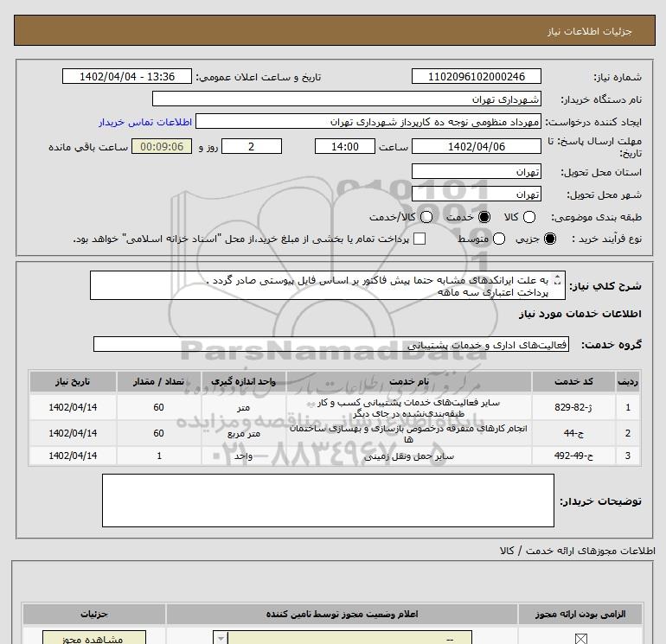Screen dimensions: 666x644
Task: Click the تعداد / مقدار column header
Action: pos(159,381)
